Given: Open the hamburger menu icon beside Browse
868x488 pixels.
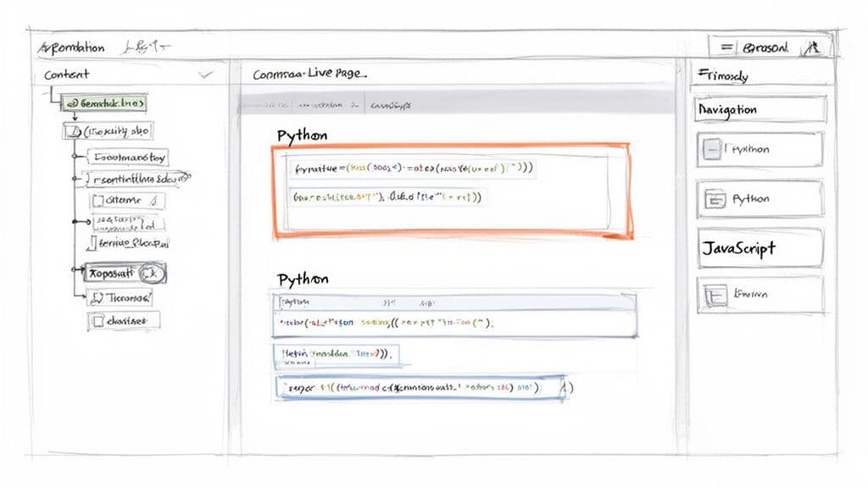Looking at the screenshot, I should point(726,46).
